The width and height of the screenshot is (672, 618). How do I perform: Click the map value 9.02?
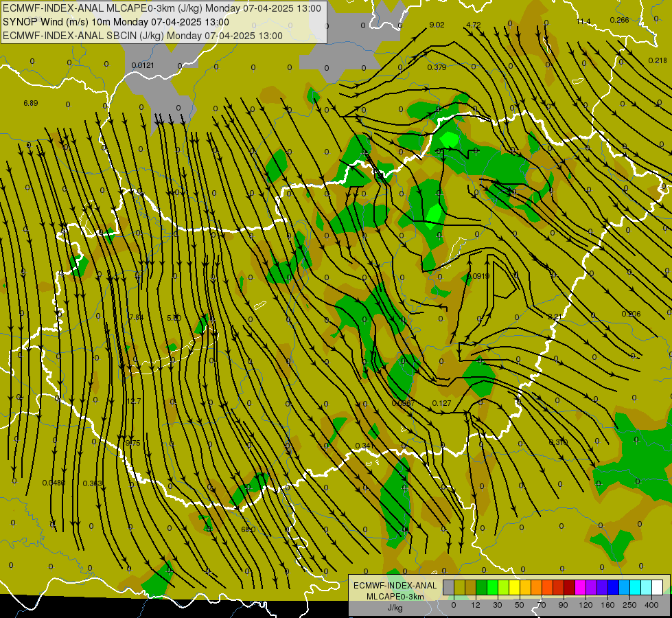(437, 25)
